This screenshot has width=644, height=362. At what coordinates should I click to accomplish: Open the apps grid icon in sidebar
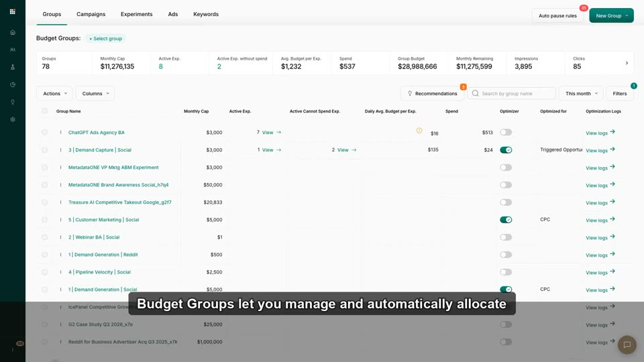click(x=12, y=11)
